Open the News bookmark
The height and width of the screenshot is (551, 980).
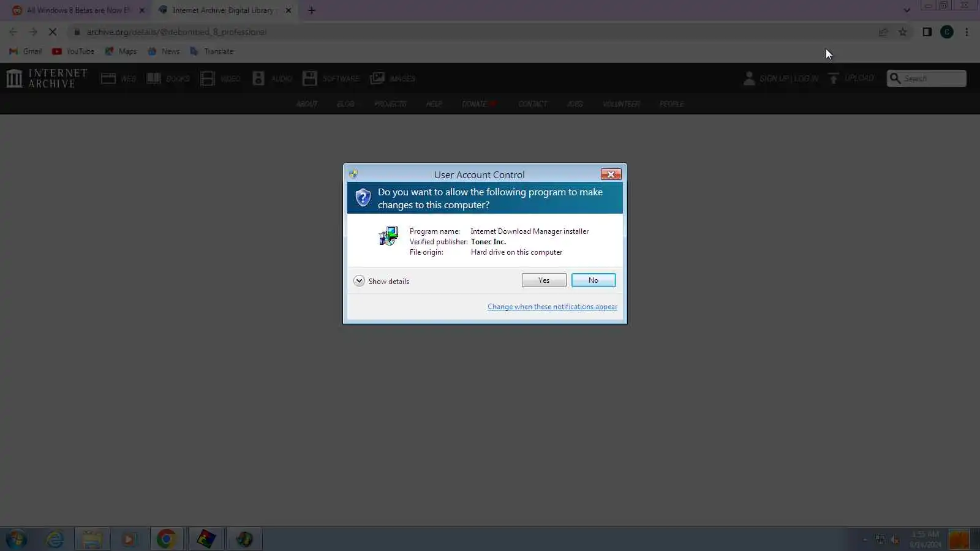click(x=164, y=51)
